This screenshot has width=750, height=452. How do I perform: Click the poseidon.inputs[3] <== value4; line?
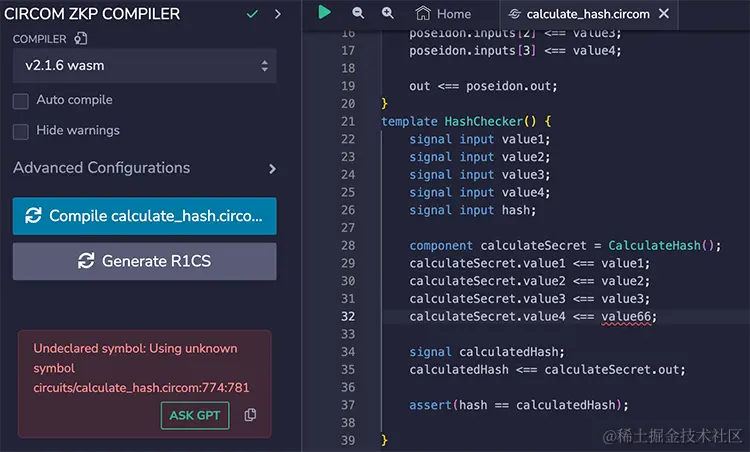click(x=515, y=51)
